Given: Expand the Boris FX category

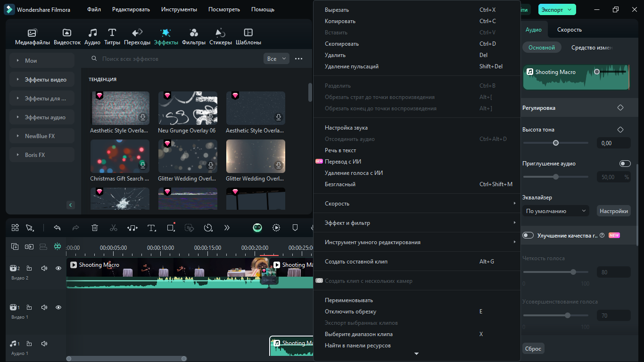Looking at the screenshot, I should tap(42, 155).
